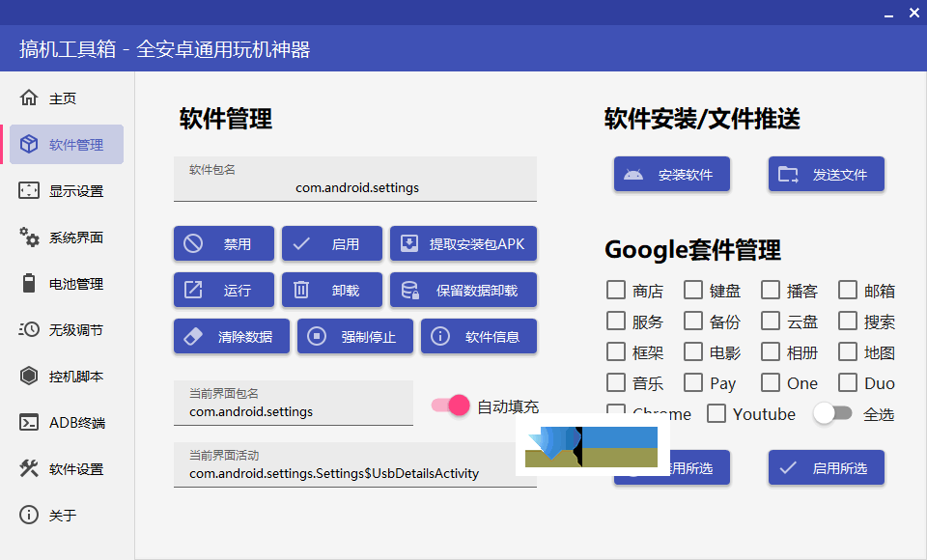
Task: Click the 启用 checkmark icon button
Action: tap(301, 243)
